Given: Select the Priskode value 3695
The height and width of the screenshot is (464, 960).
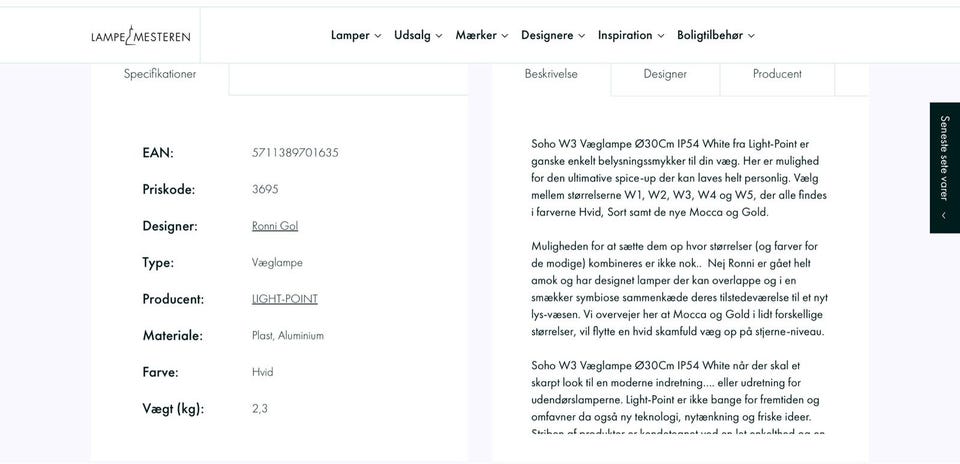Looking at the screenshot, I should 265,189.
